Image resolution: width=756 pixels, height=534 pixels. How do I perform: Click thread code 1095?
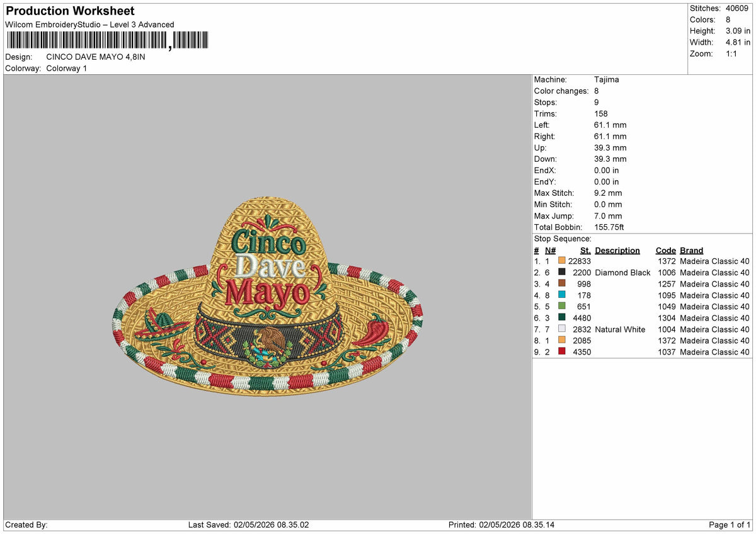point(667,295)
